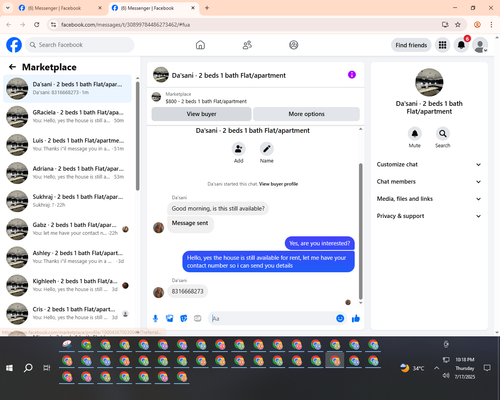The image size is (500, 400).
Task: Open Sukhraj conversation
Action: point(67,201)
